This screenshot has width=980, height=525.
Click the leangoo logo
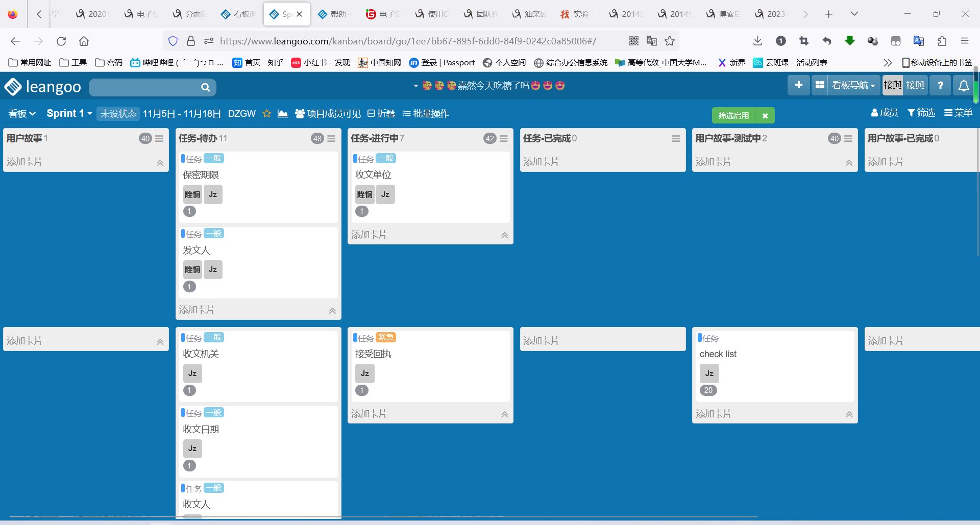click(x=43, y=87)
